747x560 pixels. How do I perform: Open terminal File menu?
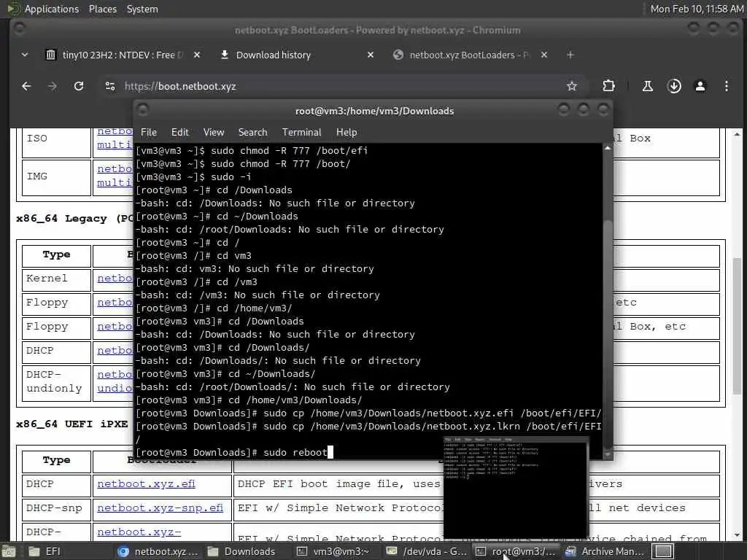149,132
